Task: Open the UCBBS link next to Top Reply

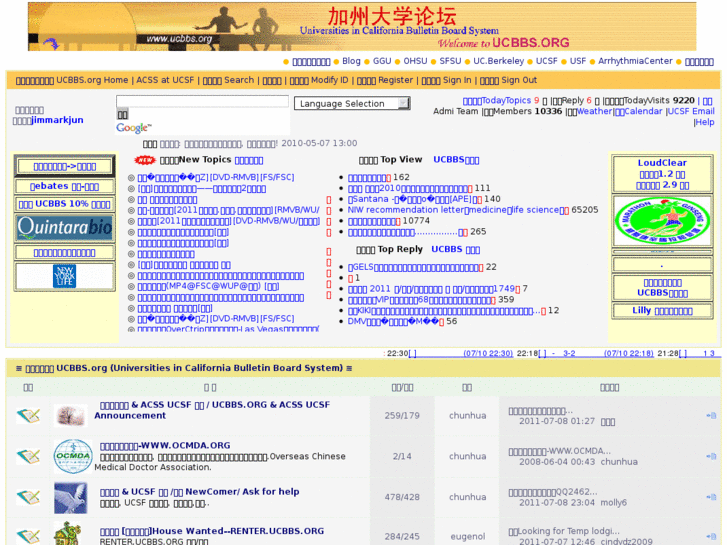Action: pyautogui.click(x=455, y=250)
